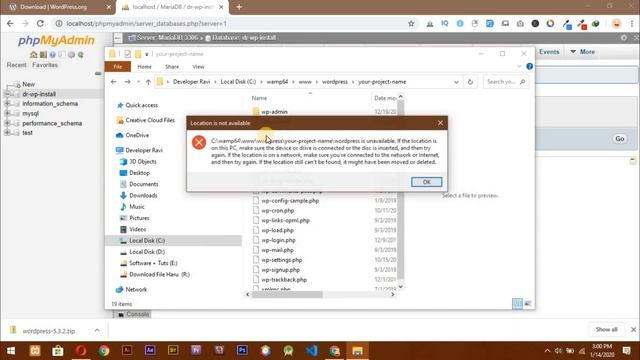Image resolution: width=640 pixels, height=360 pixels.
Task: Open Videos in navigation pane
Action: [138, 229]
